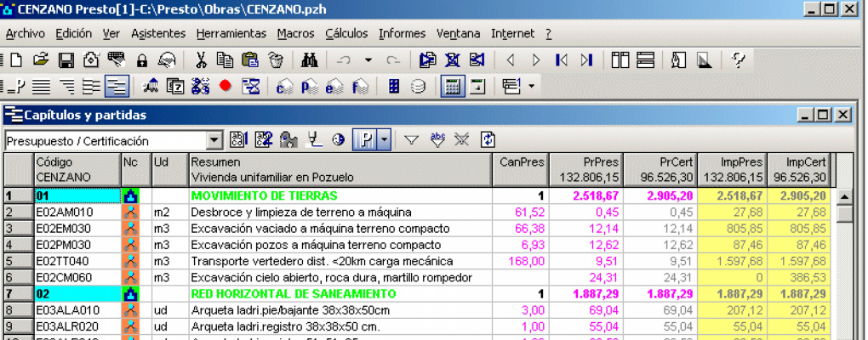Screen dimensions: 868x340
Task: Open the Herramientas menu
Action: 231,34
